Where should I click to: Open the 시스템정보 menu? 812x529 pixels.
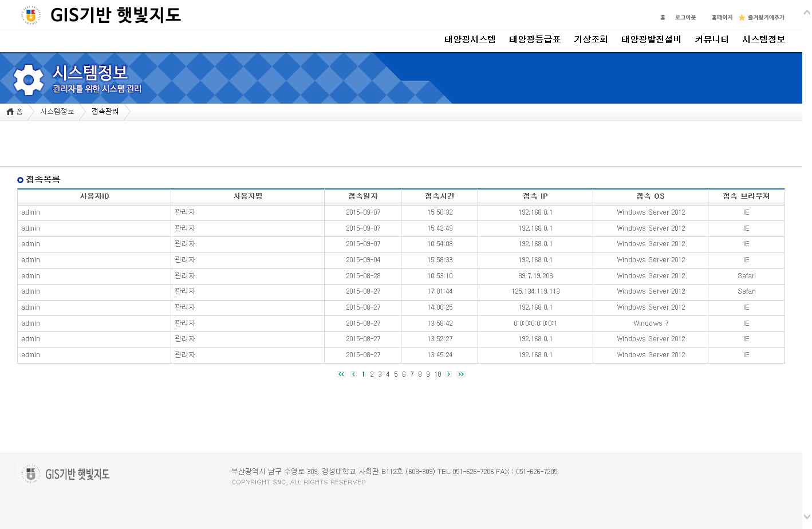click(x=764, y=40)
